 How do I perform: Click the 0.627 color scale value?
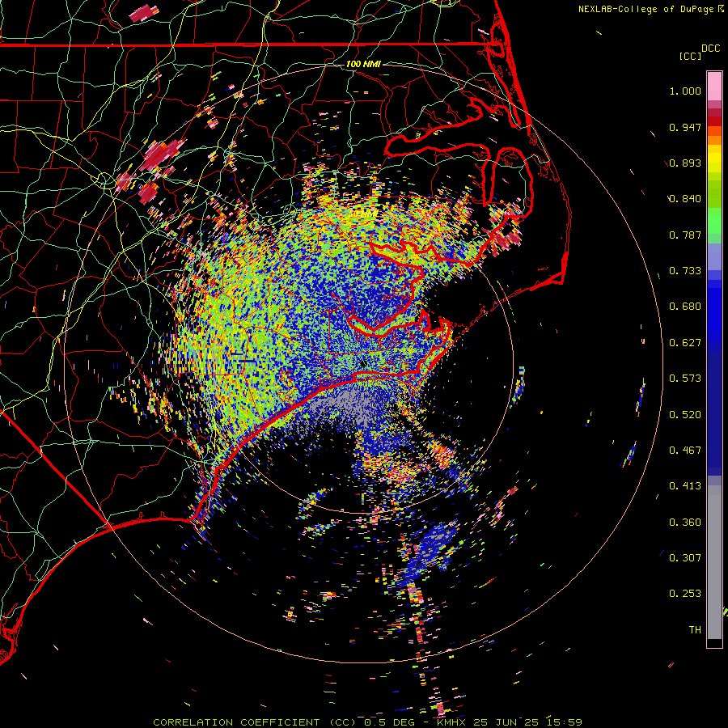pyautogui.click(x=685, y=343)
